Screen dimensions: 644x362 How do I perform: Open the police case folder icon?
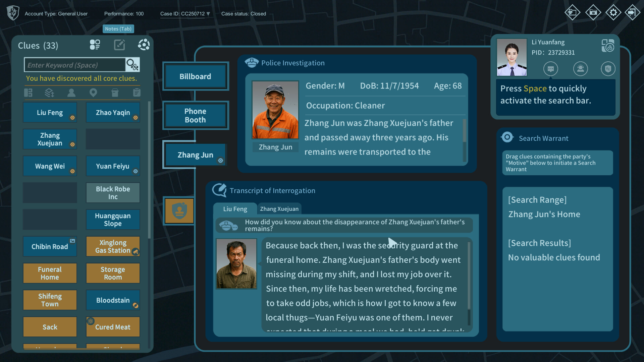pyautogui.click(x=573, y=12)
